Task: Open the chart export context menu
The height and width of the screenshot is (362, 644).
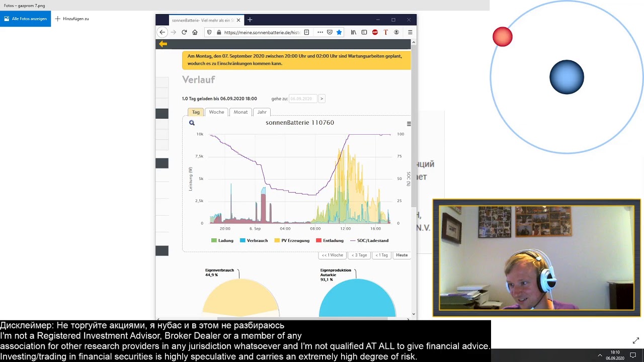Action: click(x=409, y=124)
